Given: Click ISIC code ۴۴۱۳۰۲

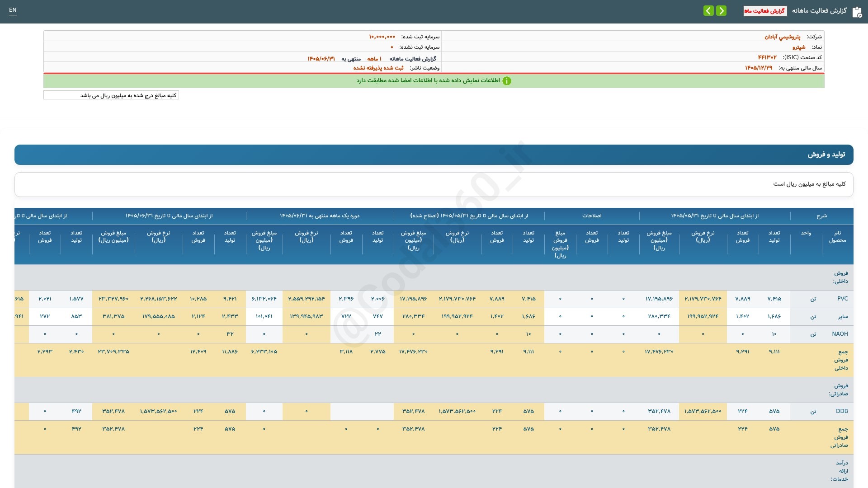Looking at the screenshot, I should [x=767, y=57].
